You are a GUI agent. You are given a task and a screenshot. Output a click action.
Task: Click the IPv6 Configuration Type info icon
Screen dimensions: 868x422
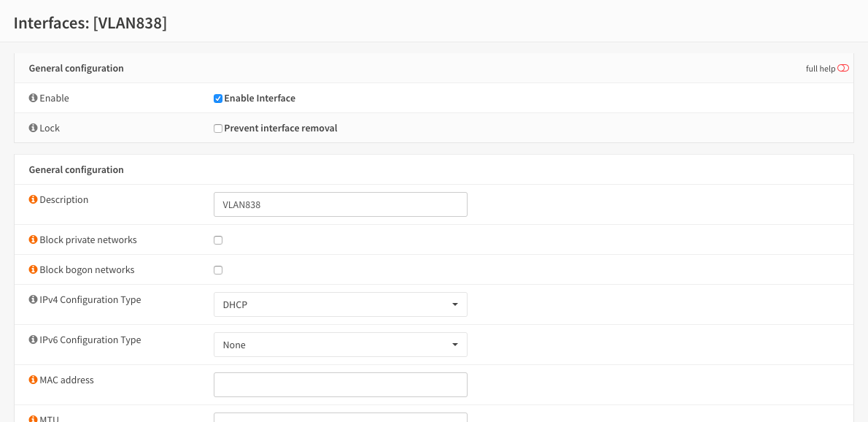(33, 339)
